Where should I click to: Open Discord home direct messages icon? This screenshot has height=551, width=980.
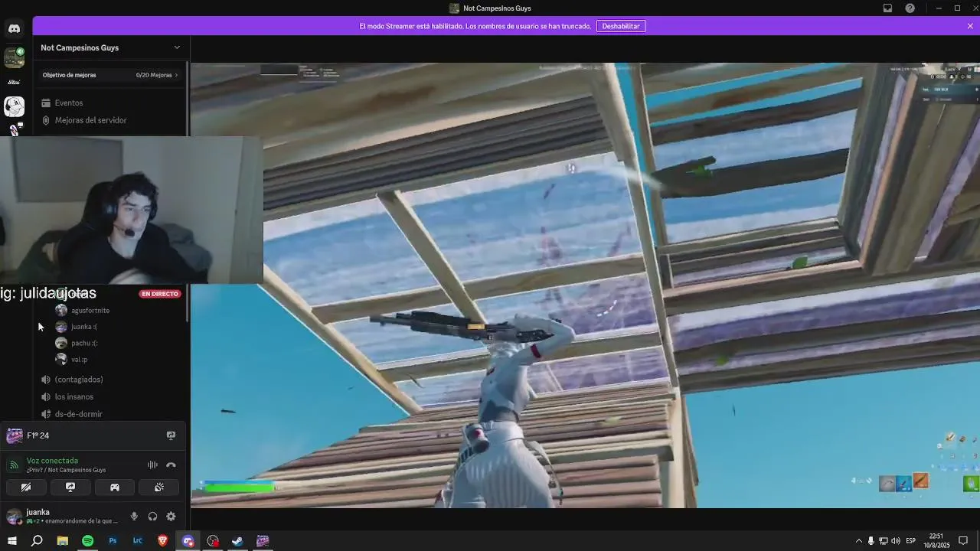[14, 28]
